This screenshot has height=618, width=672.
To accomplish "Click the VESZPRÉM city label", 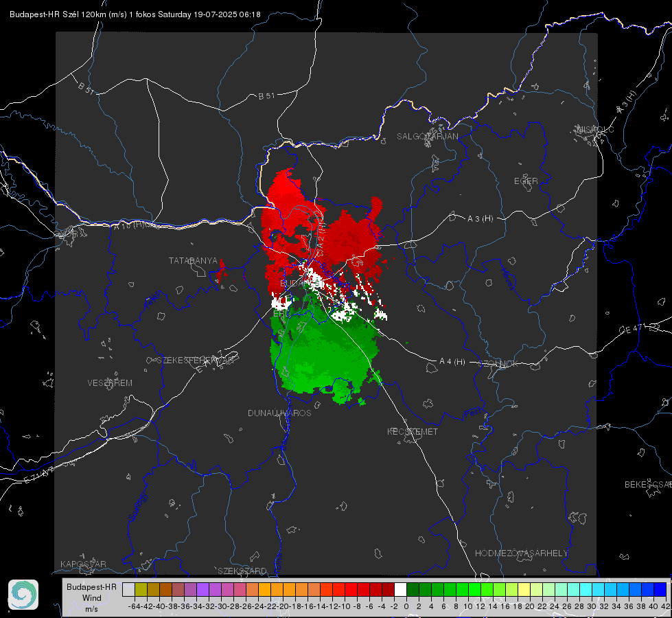I will [110, 383].
